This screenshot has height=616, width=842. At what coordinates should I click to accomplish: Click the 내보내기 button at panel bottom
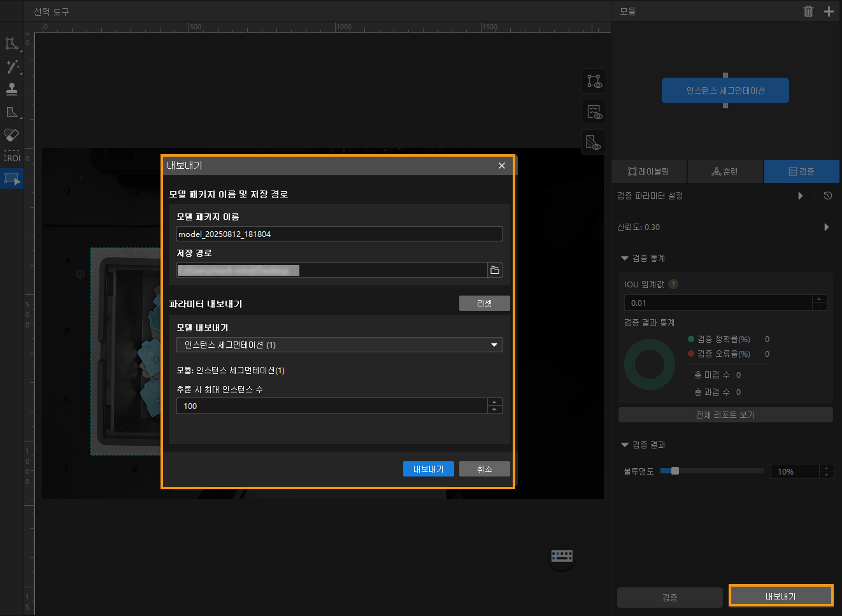coord(781,596)
